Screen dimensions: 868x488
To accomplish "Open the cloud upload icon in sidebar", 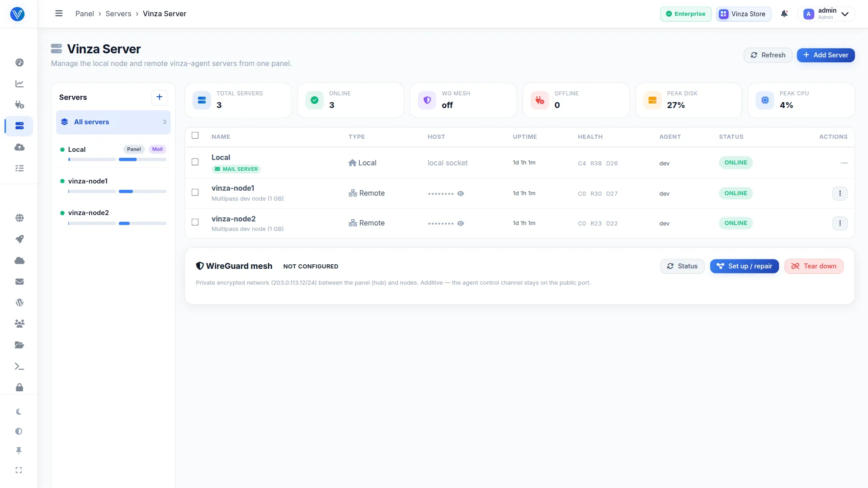I will click(x=19, y=147).
